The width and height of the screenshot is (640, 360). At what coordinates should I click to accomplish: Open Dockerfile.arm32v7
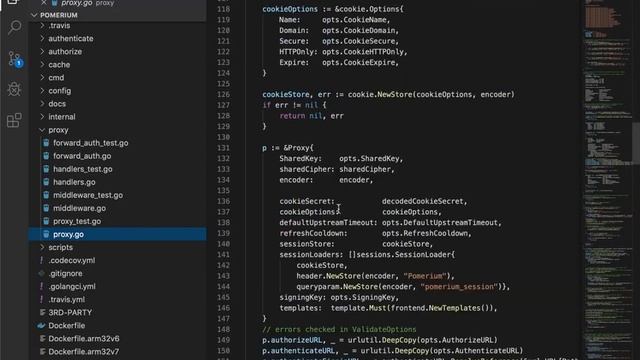point(84,352)
